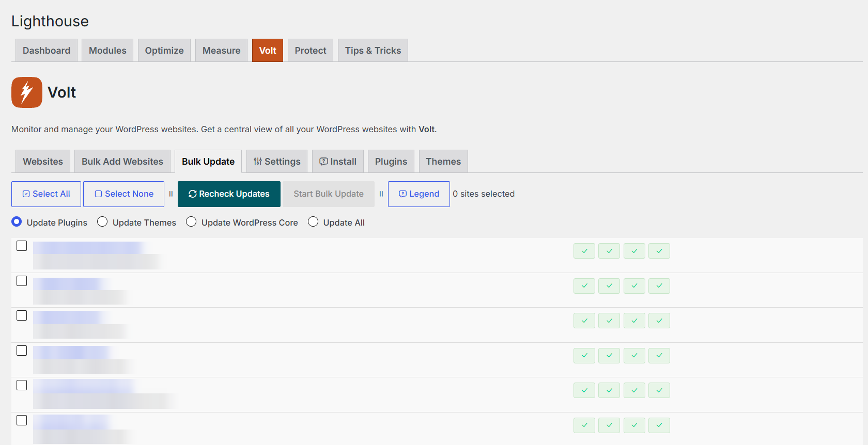This screenshot has width=868, height=445.
Task: Click last status checkmark in third row
Action: pos(659,321)
